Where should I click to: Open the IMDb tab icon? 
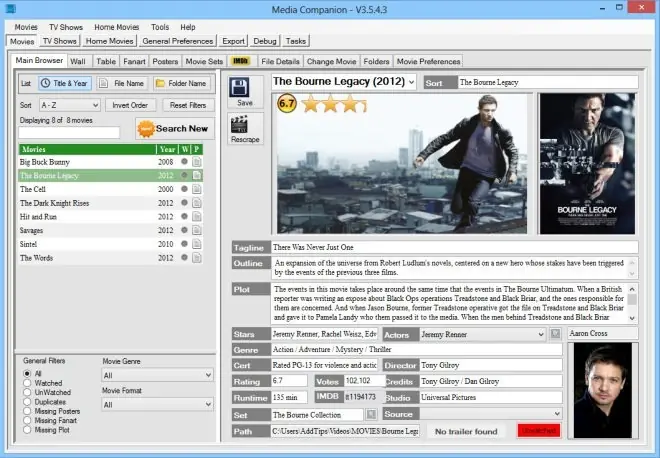[240, 61]
